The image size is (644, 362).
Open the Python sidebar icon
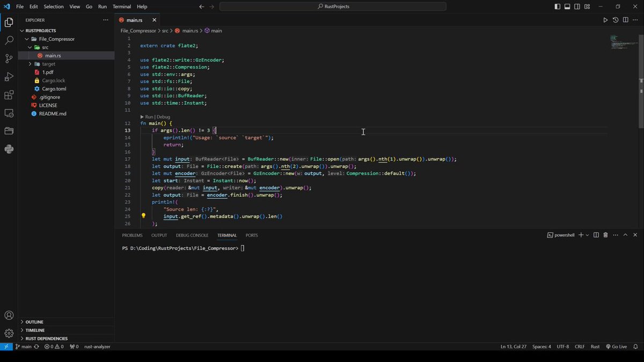(x=9, y=149)
